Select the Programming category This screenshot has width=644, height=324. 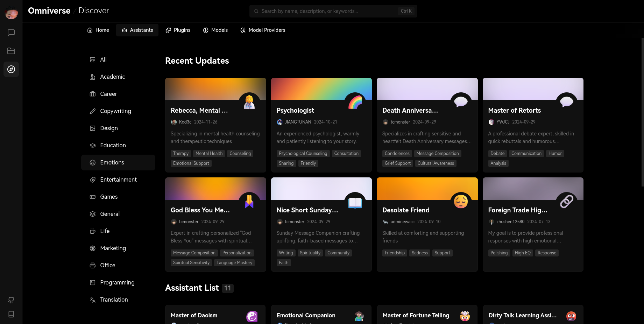pyautogui.click(x=118, y=283)
